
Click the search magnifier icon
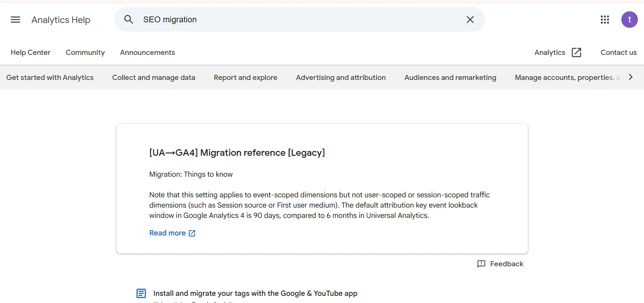pos(129,20)
